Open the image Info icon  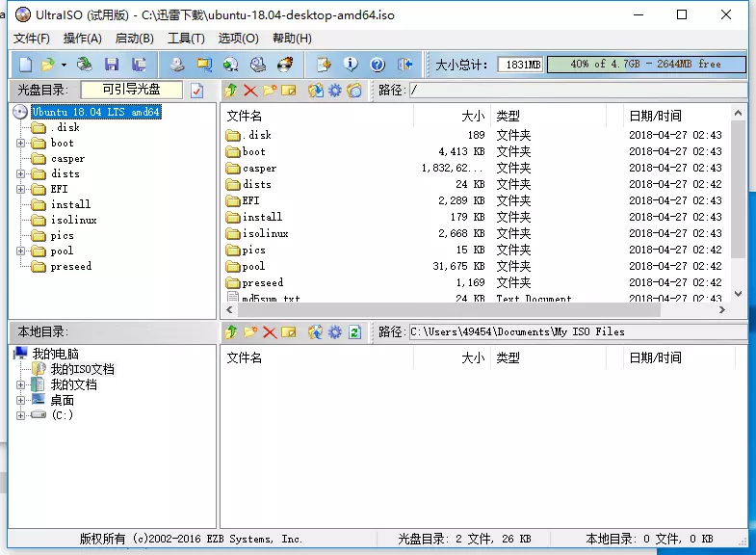351,65
